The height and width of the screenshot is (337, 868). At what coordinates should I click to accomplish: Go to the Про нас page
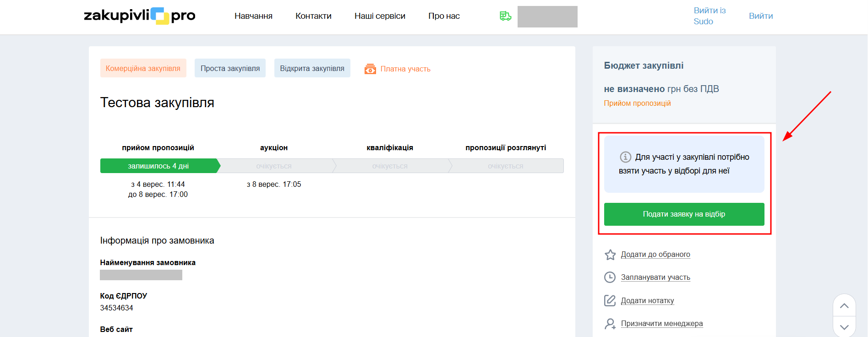point(444,16)
